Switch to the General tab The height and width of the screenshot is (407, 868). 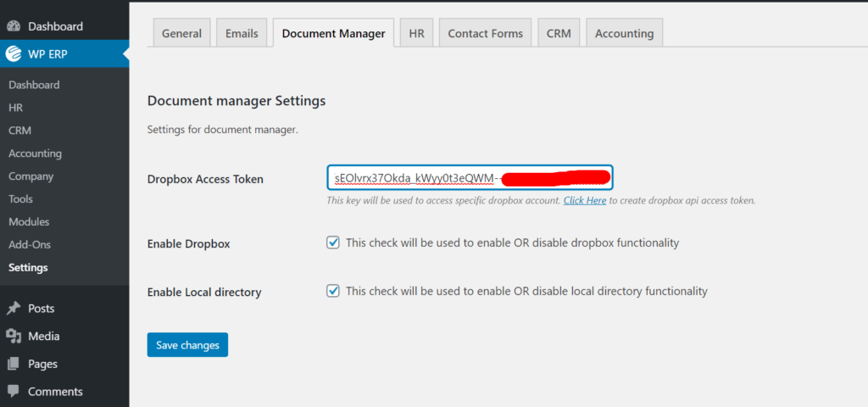(x=181, y=33)
